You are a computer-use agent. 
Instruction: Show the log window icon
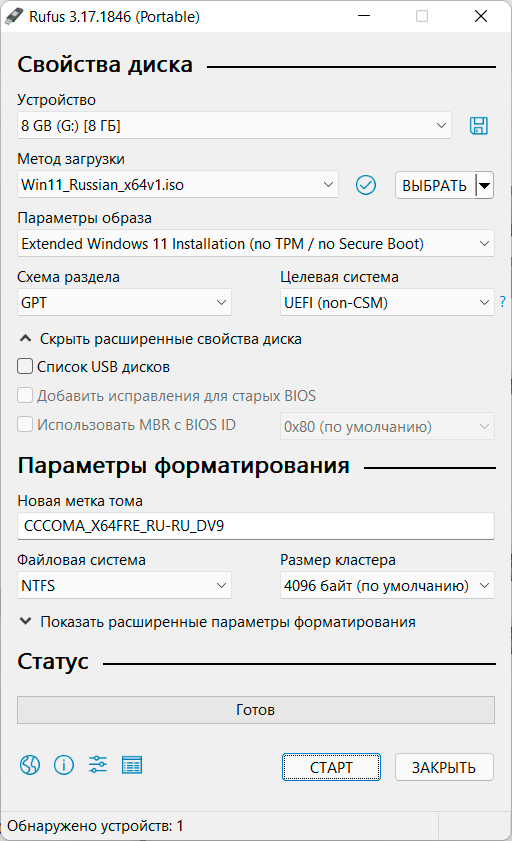coord(132,765)
